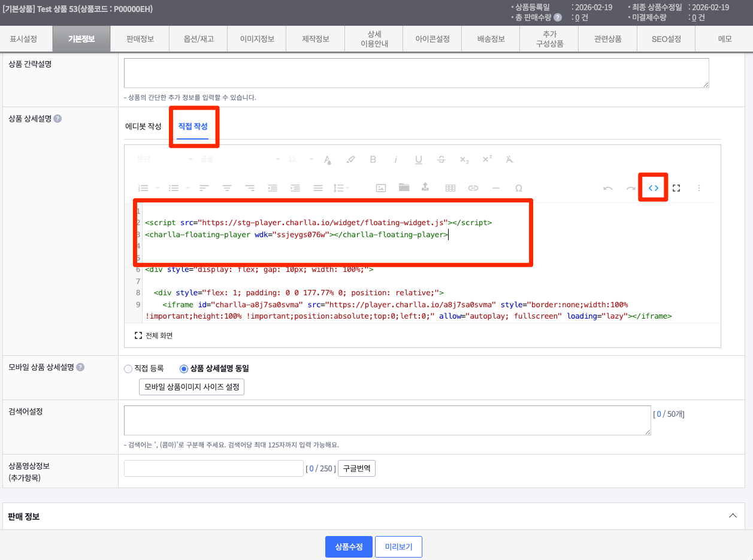Click the editor fullscreen icon in toolbar
Viewport: 753px width, 560px height.
coord(676,188)
